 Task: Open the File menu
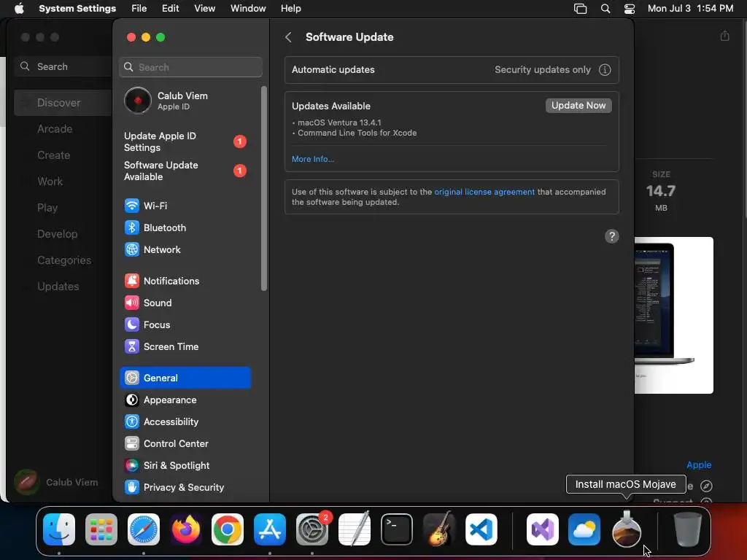click(139, 9)
